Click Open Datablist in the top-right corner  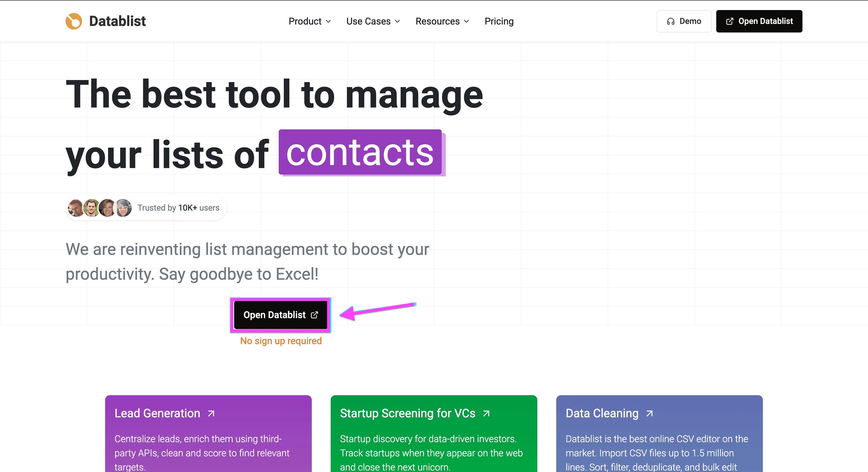coord(759,21)
